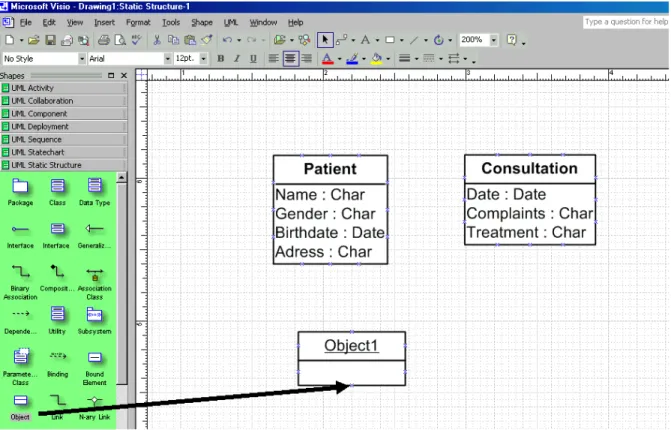Open the Arial font dropdown
The image size is (671, 430).
click(x=168, y=59)
